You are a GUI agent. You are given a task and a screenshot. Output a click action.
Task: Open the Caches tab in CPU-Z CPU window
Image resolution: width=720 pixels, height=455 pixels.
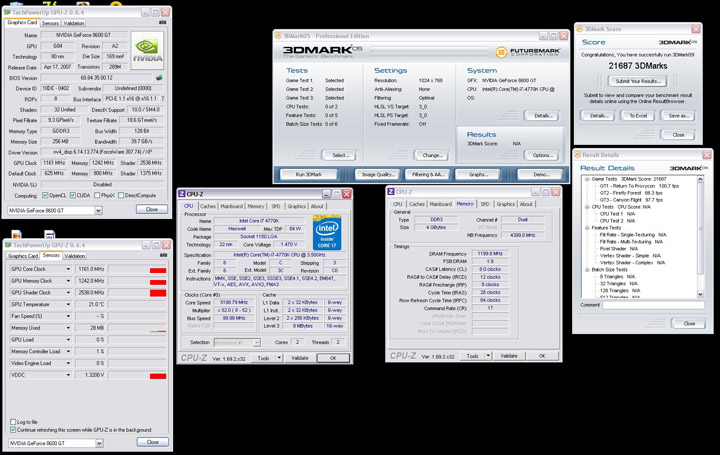coord(208,206)
